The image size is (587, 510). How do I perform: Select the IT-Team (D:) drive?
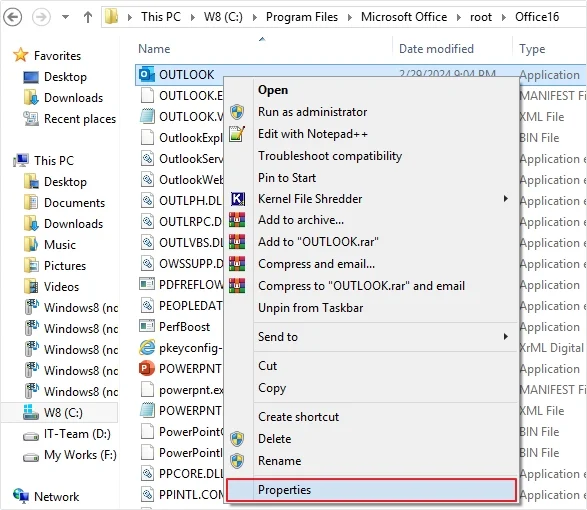(x=77, y=434)
